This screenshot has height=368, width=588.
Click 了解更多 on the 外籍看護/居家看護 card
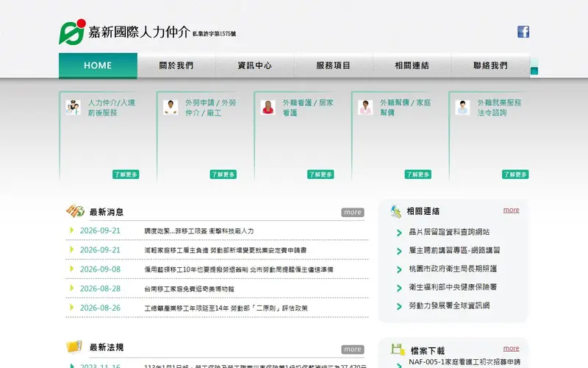coord(320,174)
